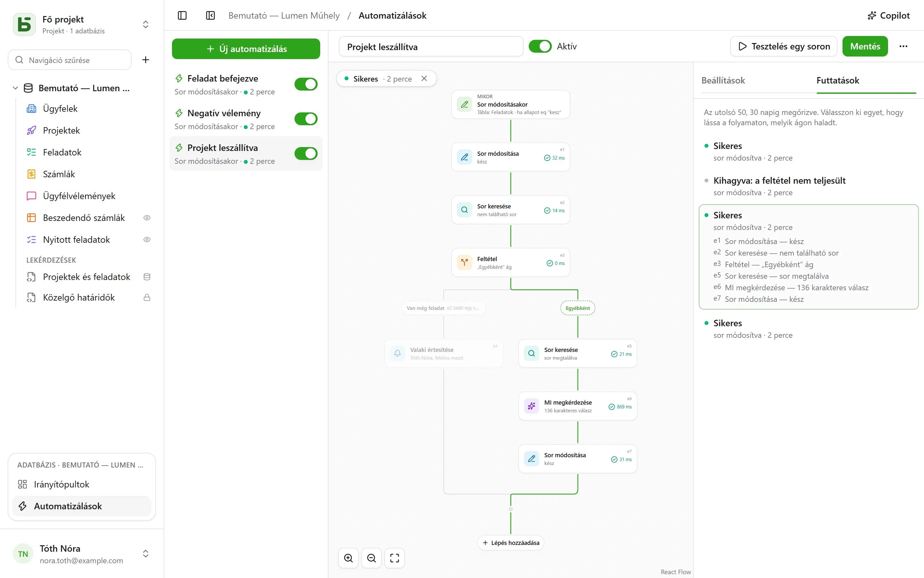This screenshot has width=924, height=578.
Task: Open the Kihagyva: a feltétel nem teljesült run
Action: (x=808, y=186)
